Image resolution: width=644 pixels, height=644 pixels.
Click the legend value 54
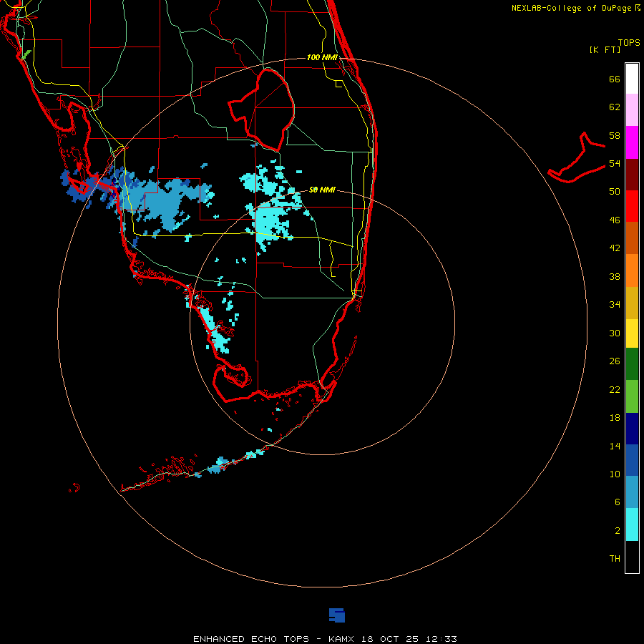pyautogui.click(x=615, y=163)
